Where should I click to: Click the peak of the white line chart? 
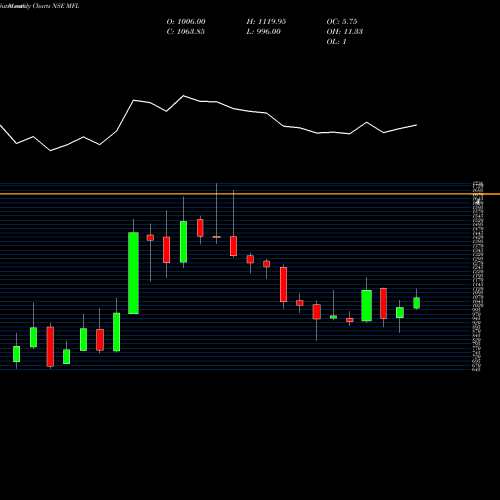point(183,96)
